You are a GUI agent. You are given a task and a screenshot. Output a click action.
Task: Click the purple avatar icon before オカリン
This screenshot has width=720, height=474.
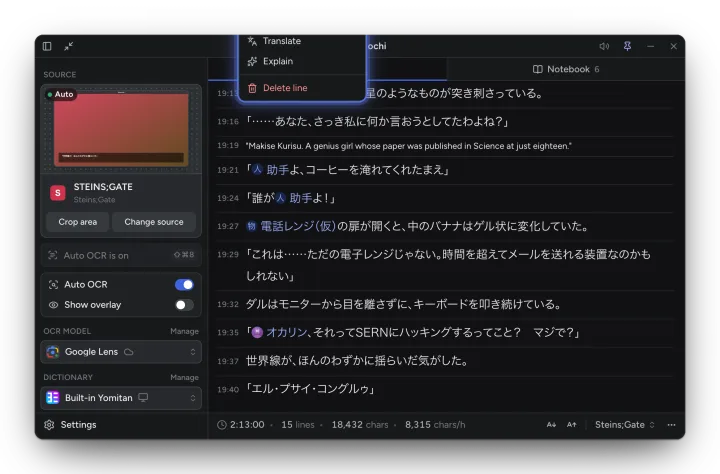coord(257,333)
